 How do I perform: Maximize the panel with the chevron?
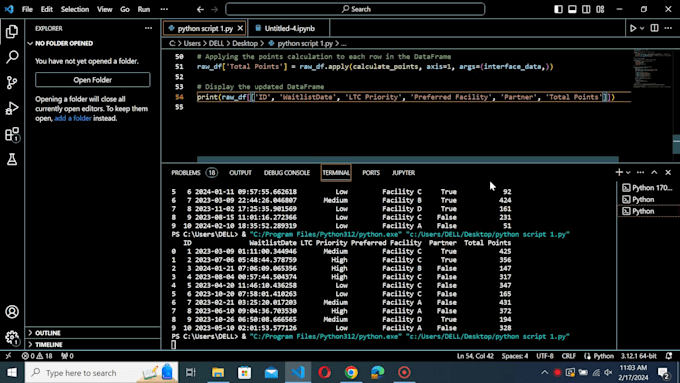[x=654, y=172]
